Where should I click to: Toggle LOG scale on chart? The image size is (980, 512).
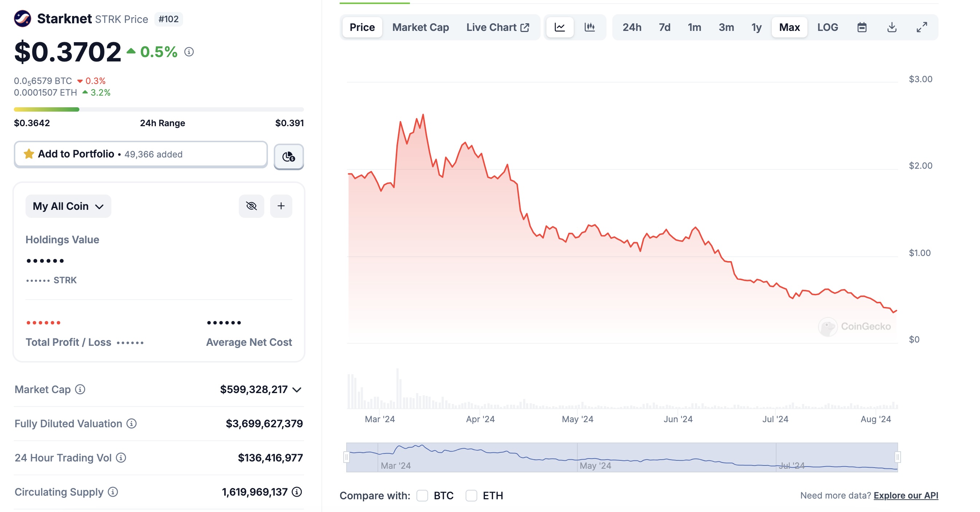click(827, 27)
